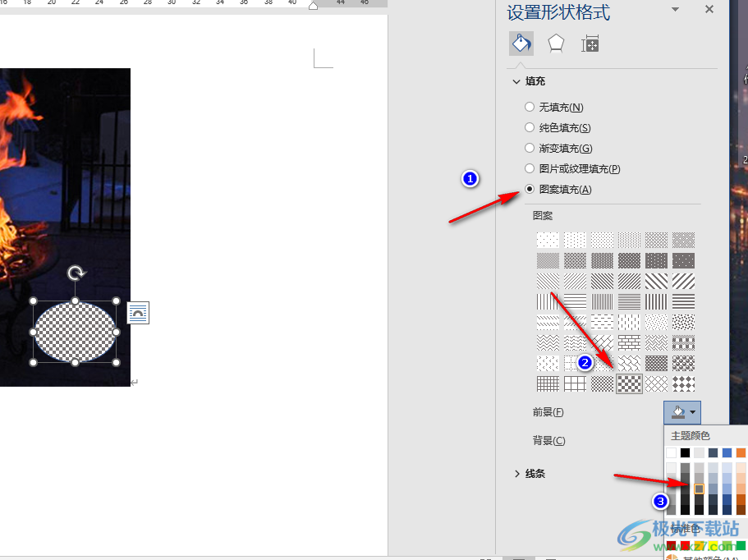Apply the large grid pattern
Viewport: 748px width, 560px height.
pyautogui.click(x=575, y=383)
